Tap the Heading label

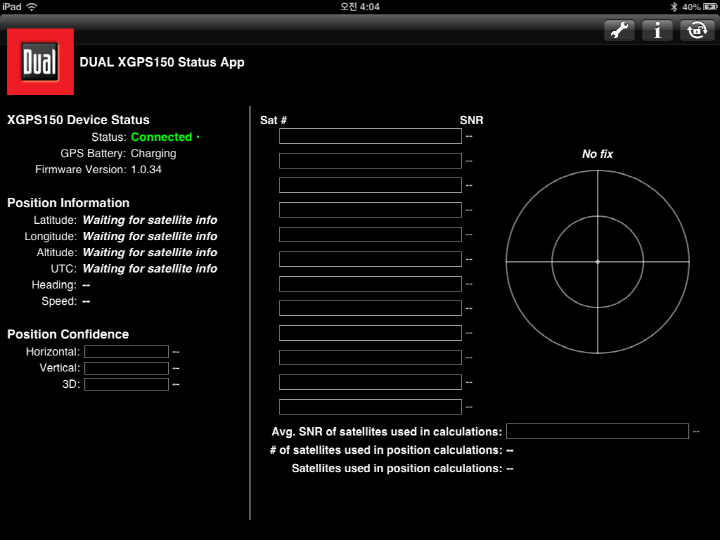click(x=54, y=285)
